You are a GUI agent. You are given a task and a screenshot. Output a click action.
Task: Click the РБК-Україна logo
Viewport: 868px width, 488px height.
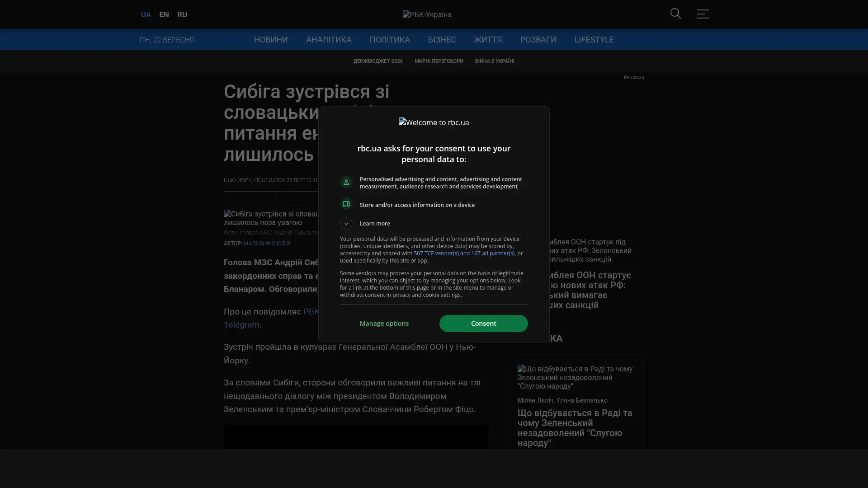pyautogui.click(x=427, y=14)
